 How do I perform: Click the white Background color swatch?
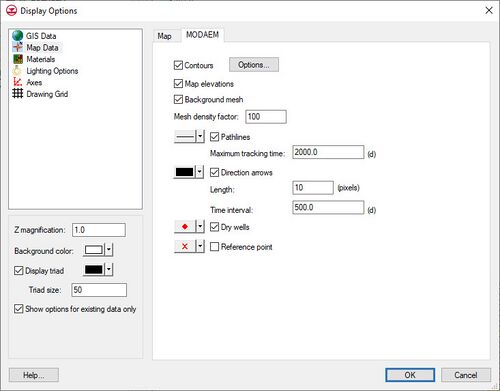(94, 250)
